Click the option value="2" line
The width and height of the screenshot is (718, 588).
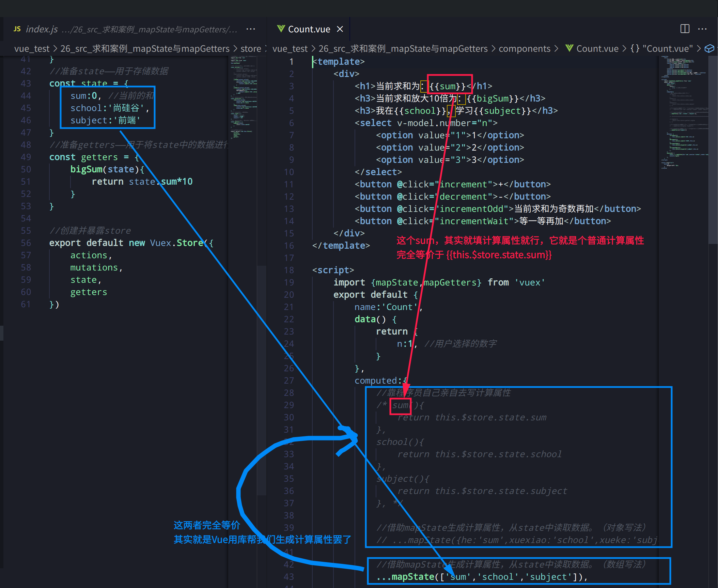pos(450,148)
